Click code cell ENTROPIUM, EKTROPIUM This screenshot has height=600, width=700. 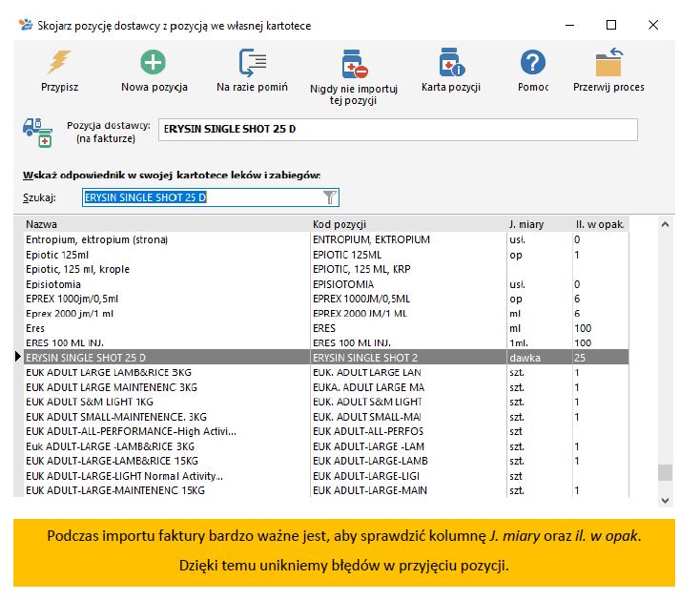[408, 239]
